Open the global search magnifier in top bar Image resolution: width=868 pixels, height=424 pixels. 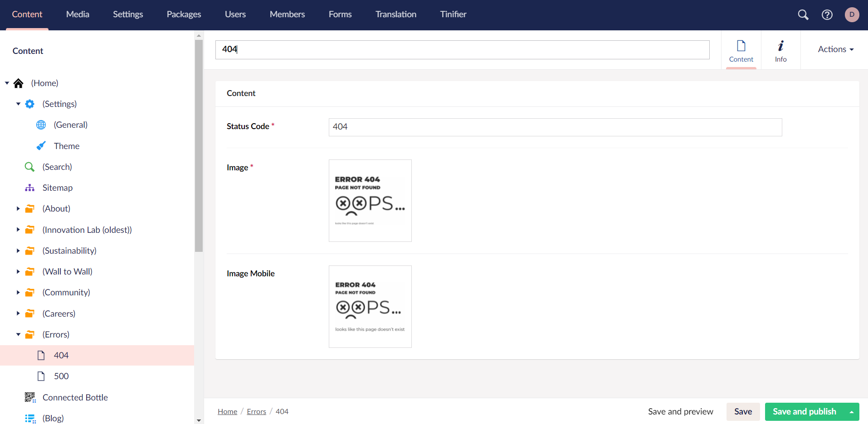pyautogui.click(x=803, y=14)
